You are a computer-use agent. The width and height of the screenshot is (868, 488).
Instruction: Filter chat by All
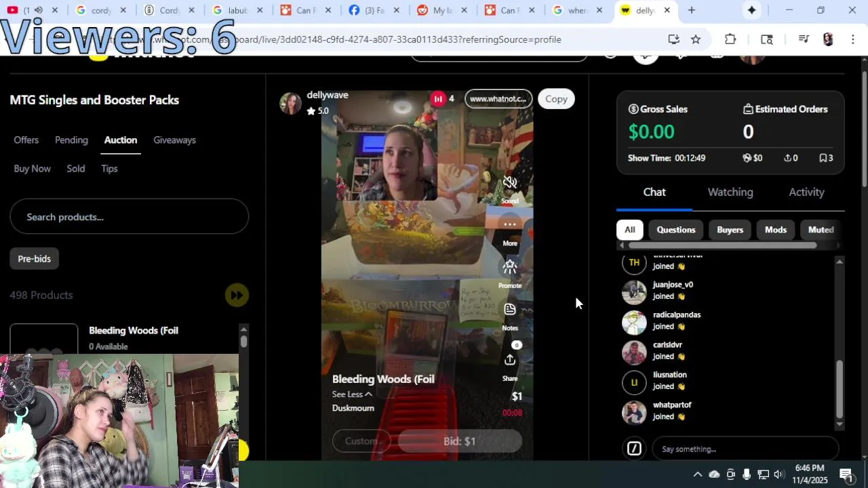tap(629, 230)
